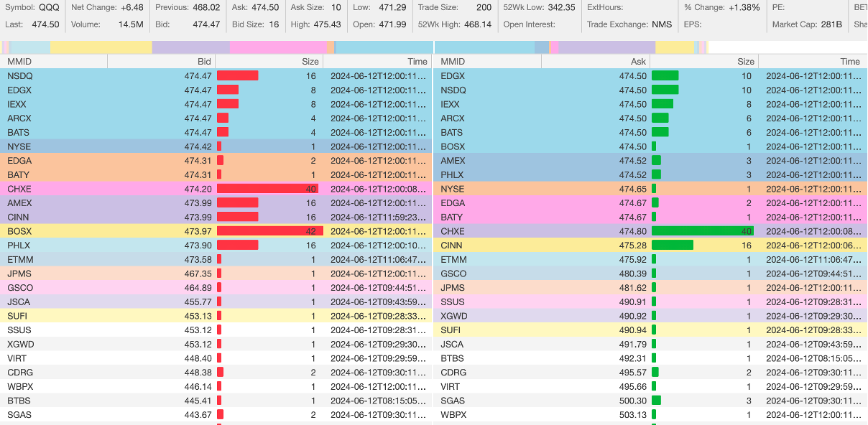Sort ask table by MMID column header
Screen dimensions: 868x425
point(488,62)
